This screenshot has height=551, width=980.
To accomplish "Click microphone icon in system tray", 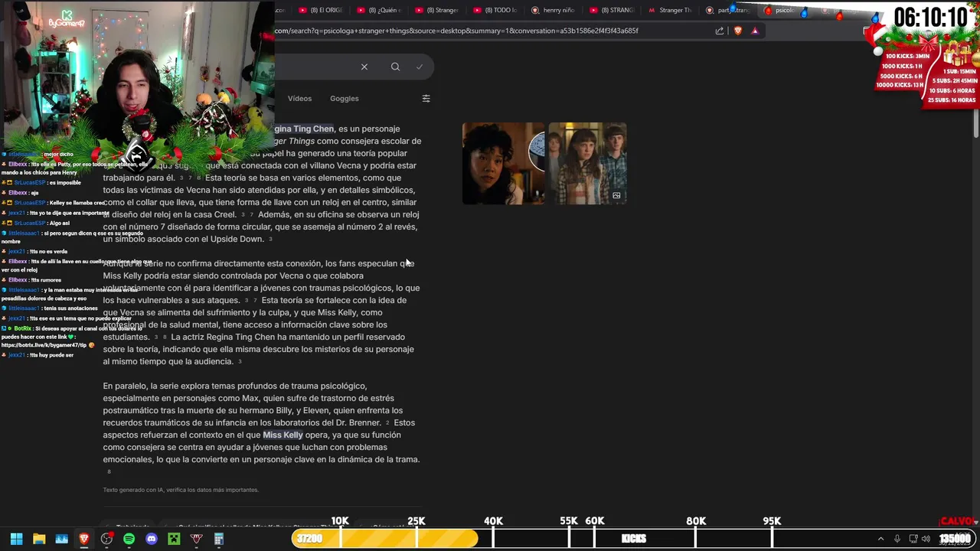I will click(x=897, y=539).
